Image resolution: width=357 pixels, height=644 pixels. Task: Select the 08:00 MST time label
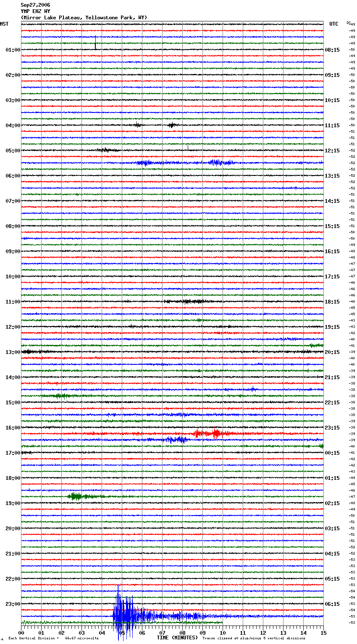(13, 226)
